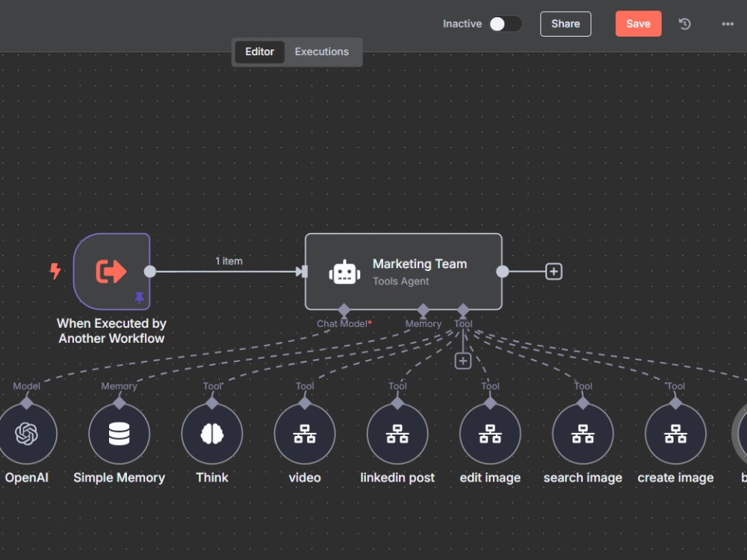This screenshot has width=747, height=560.
Task: Open workflow history icon
Action: tap(684, 24)
